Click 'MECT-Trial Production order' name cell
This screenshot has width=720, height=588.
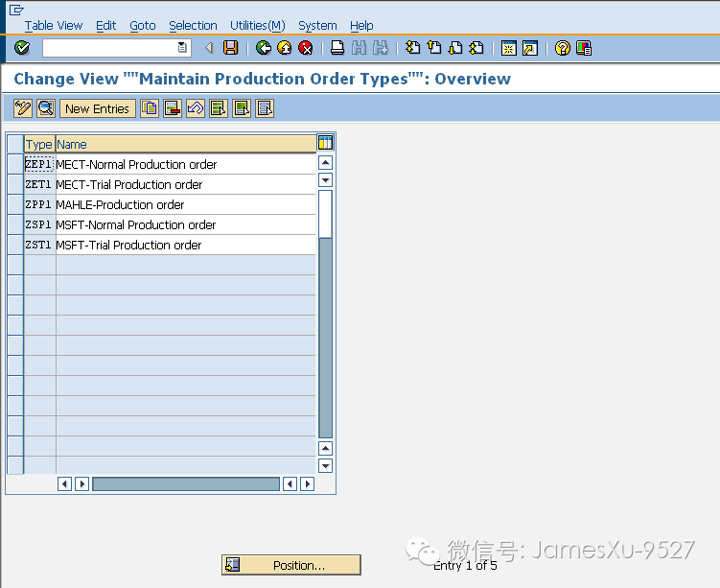point(185,184)
